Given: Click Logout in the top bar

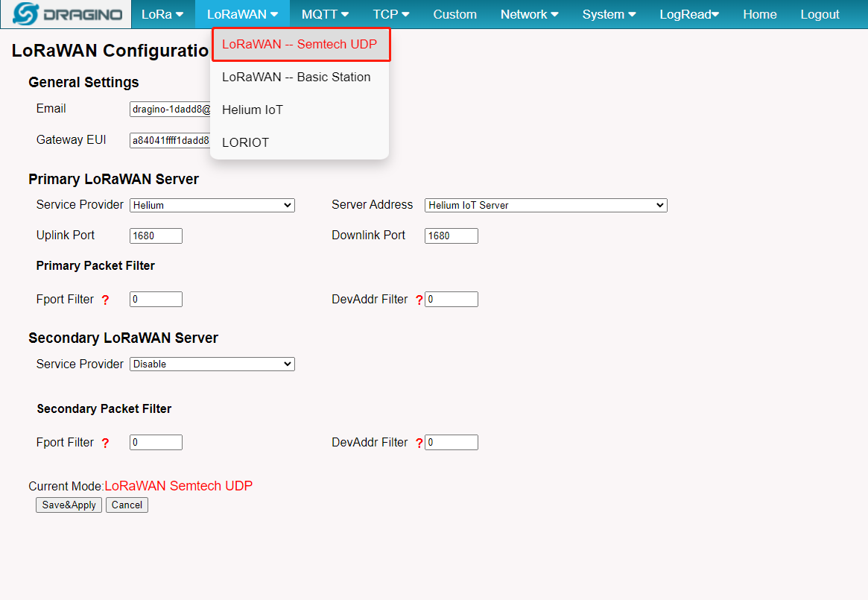Looking at the screenshot, I should (820, 14).
